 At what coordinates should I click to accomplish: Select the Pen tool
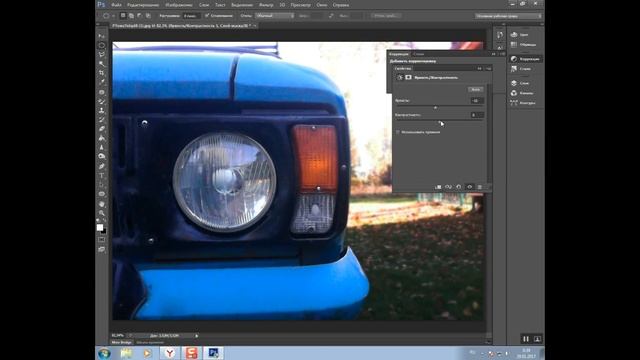tap(101, 167)
